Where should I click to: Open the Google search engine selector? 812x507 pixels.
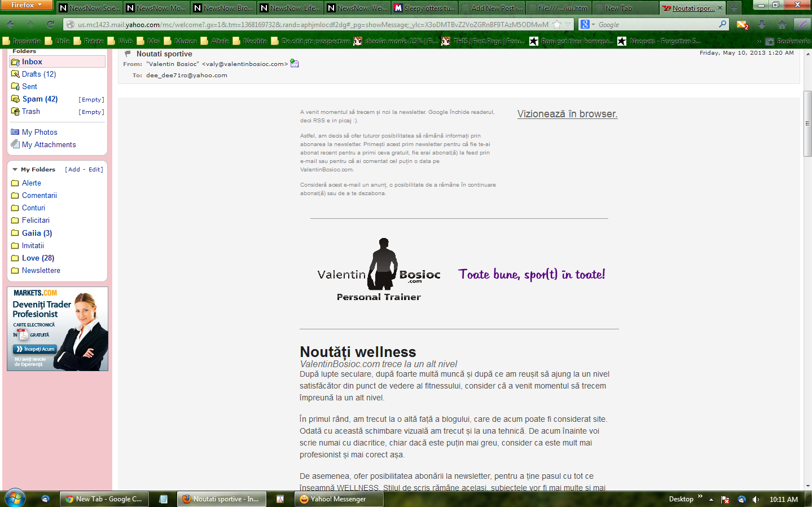(588, 24)
